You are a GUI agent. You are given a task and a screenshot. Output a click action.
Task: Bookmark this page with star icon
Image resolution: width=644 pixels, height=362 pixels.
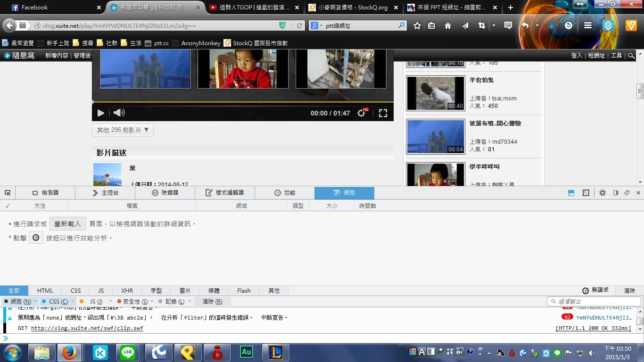click(417, 26)
